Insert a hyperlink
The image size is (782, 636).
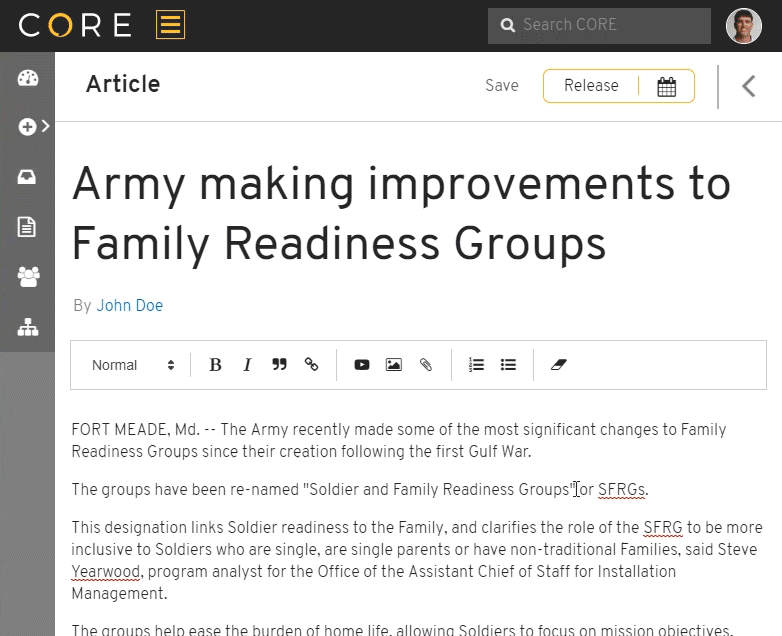tap(311, 365)
